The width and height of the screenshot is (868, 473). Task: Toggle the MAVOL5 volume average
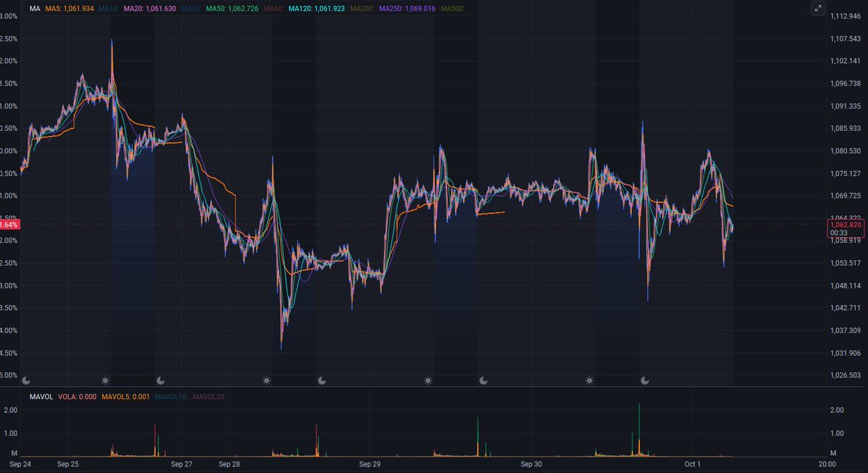[x=125, y=397]
